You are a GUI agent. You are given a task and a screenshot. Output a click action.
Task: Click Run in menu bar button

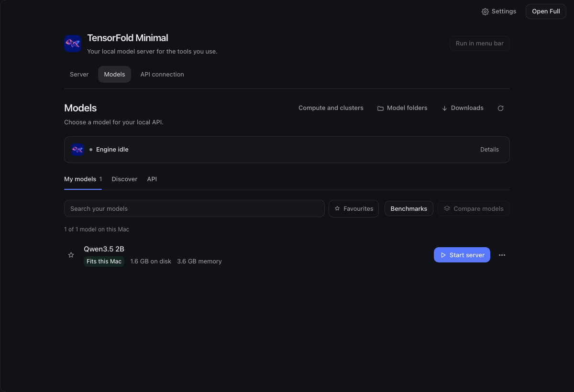click(x=480, y=44)
